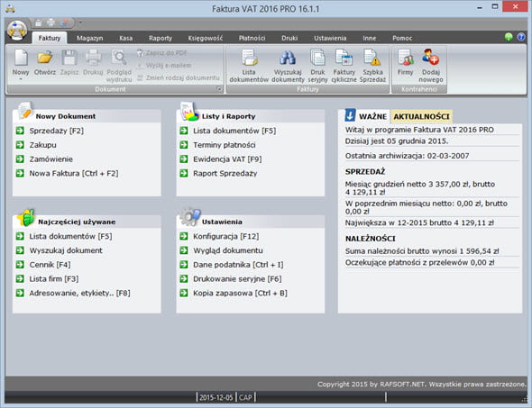Open Ewidencja VAT [F9] link

227,159
